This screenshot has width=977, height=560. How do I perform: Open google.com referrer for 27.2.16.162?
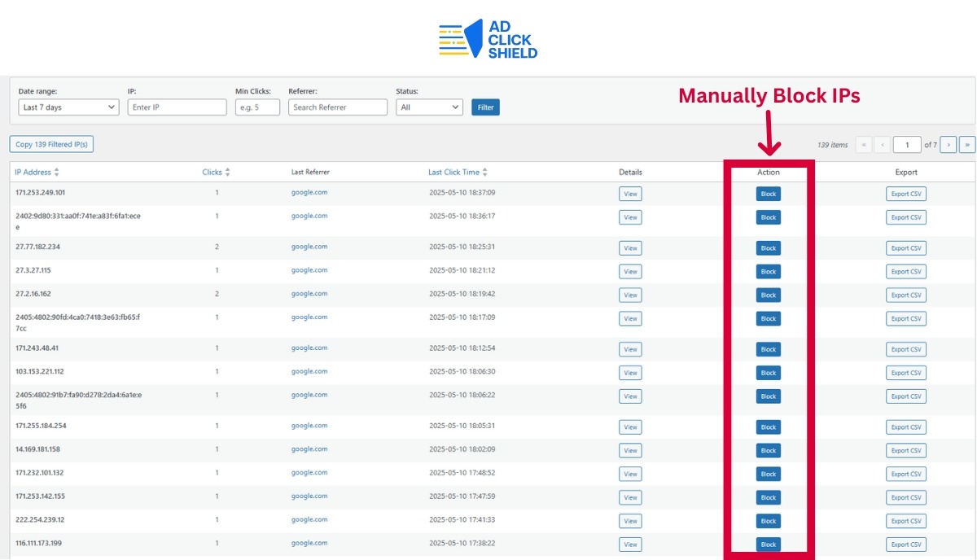309,294
